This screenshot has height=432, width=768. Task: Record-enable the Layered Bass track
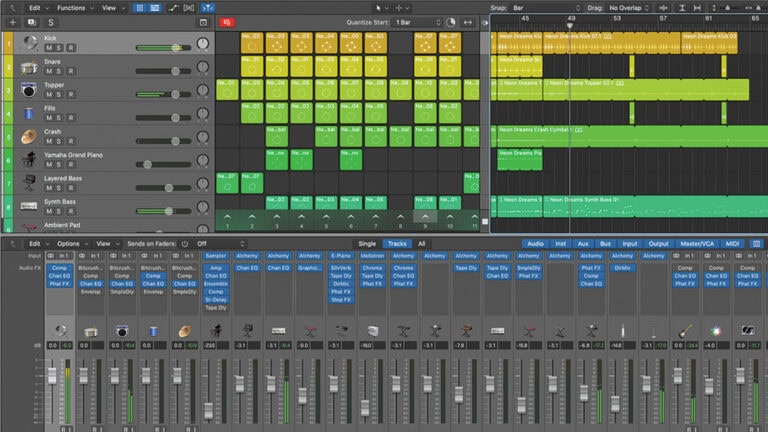point(71,188)
